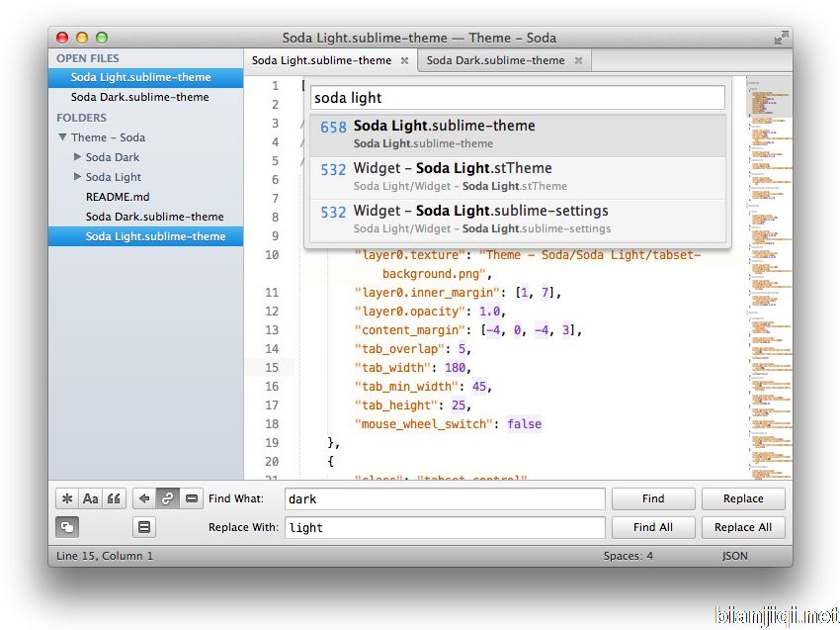Open Soda Dark.sublime-theme under Open Files

(x=145, y=97)
